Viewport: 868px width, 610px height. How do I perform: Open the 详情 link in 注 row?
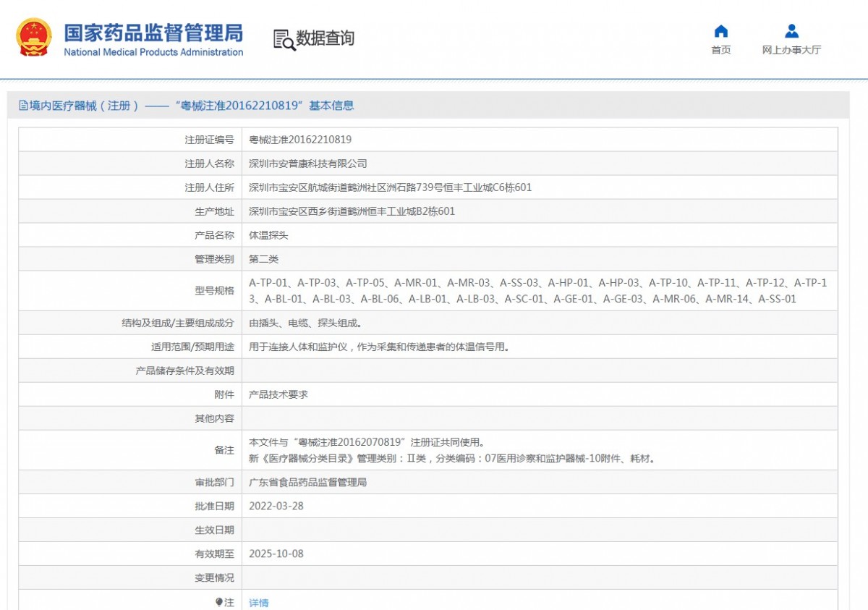pos(258,603)
